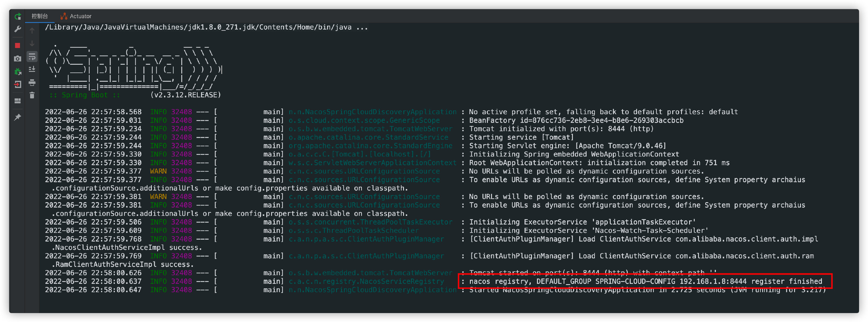The image size is (868, 322).
Task: Toggle scroll to end of console
Action: 32,69
